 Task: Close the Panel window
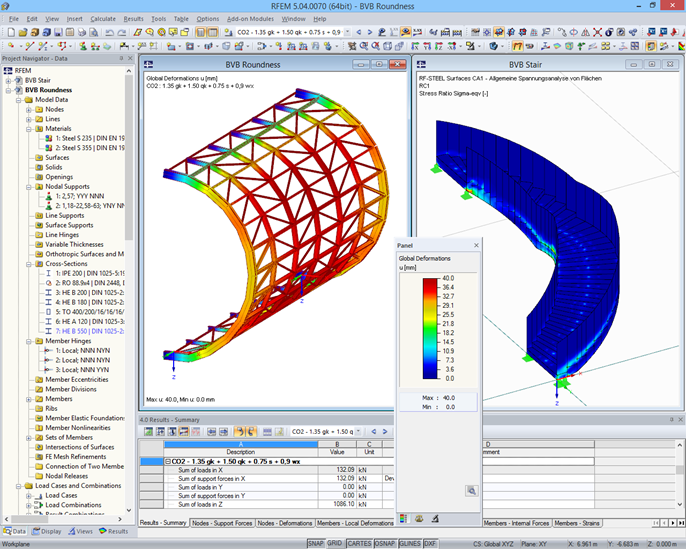476,245
